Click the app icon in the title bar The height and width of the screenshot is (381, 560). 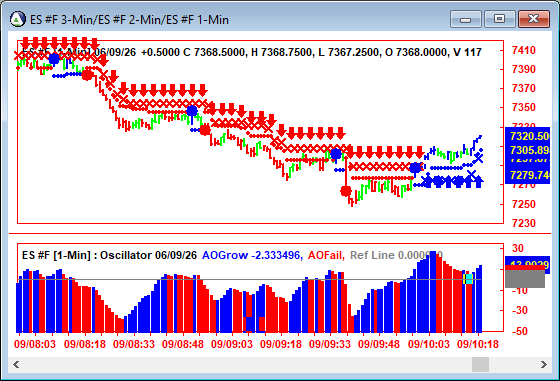click(18, 19)
